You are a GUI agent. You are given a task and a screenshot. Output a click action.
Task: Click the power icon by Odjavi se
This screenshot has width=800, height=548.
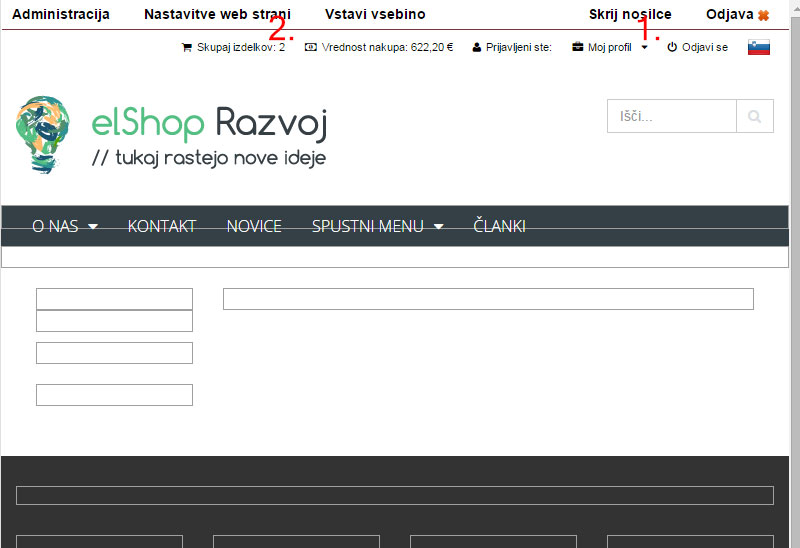tap(672, 47)
